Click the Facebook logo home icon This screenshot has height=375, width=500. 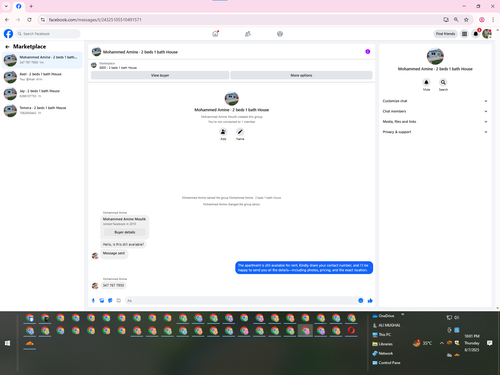[8, 34]
